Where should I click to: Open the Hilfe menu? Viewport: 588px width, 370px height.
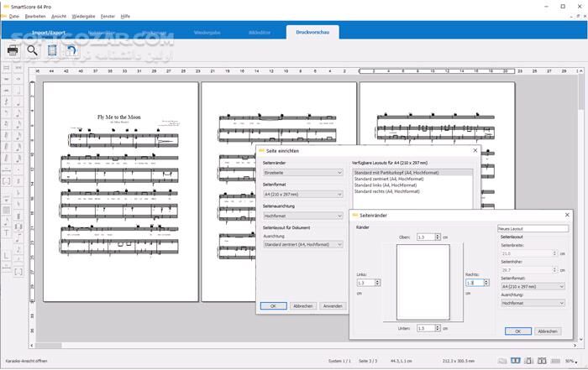[x=125, y=17]
